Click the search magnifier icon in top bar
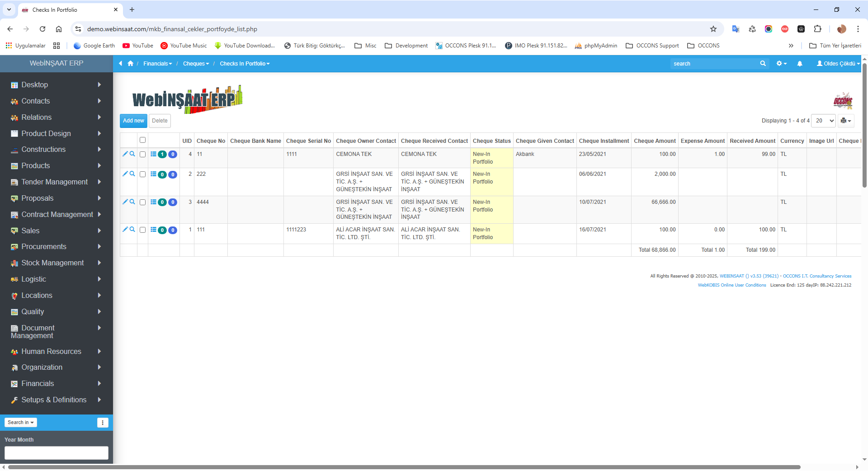This screenshot has width=868, height=471. click(x=763, y=64)
